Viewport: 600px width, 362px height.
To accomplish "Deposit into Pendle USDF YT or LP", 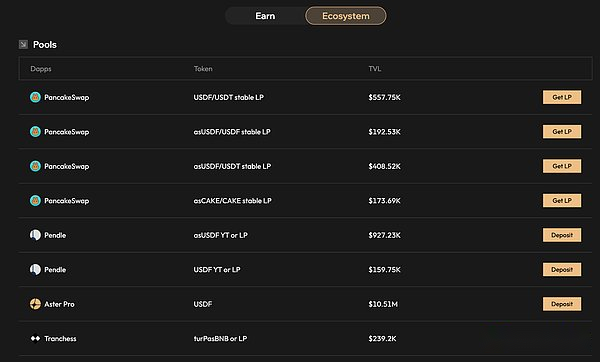I will (562, 269).
